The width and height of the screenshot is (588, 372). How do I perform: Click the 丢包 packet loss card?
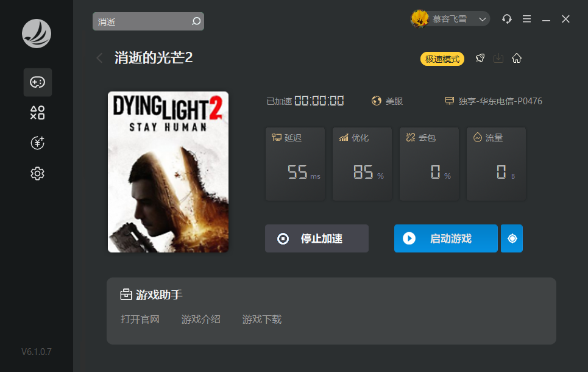click(429, 163)
